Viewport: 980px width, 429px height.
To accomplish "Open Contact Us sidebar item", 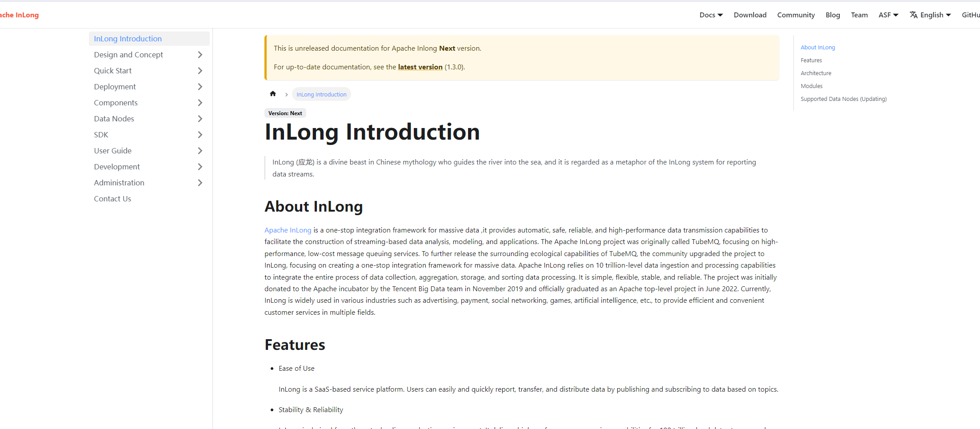I will 112,199.
